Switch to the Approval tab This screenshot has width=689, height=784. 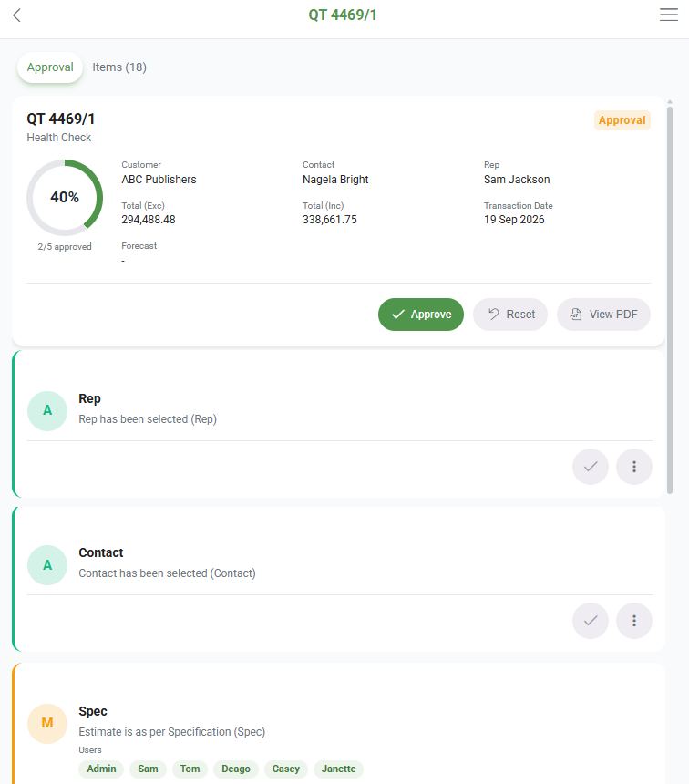click(50, 67)
